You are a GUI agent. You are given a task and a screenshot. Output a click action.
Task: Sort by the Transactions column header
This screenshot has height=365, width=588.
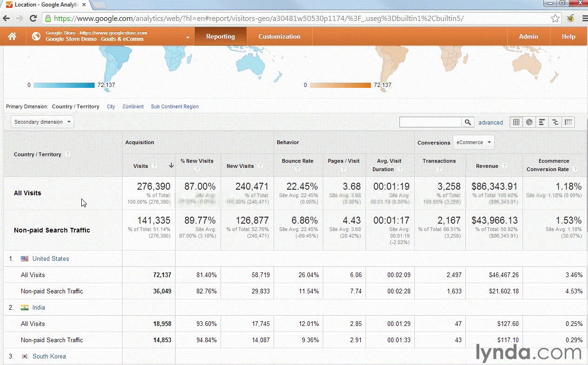click(x=439, y=161)
